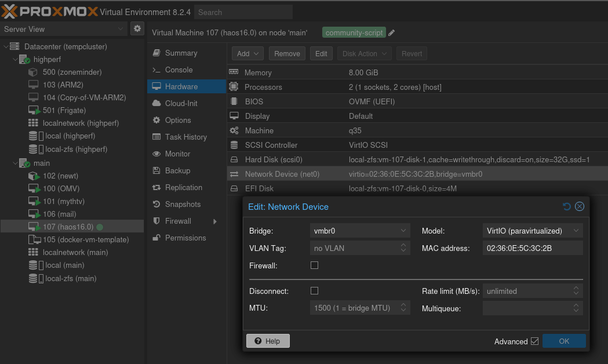Click the 105 docker-vm-template icon

click(x=35, y=239)
